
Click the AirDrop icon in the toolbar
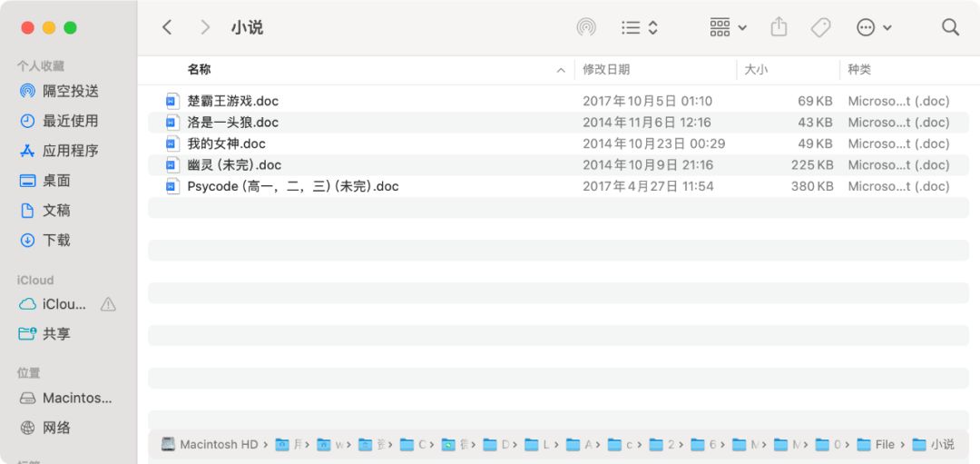[x=585, y=27]
